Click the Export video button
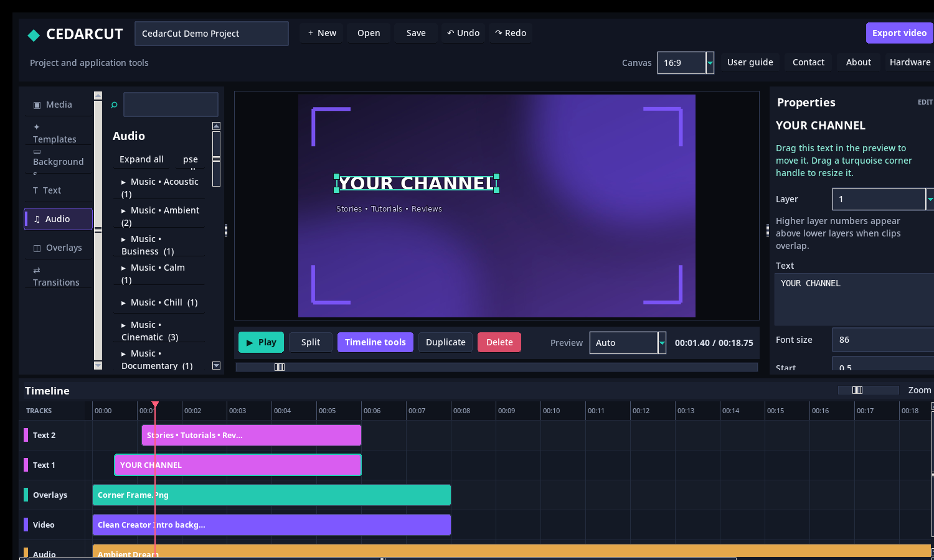 [x=899, y=33]
